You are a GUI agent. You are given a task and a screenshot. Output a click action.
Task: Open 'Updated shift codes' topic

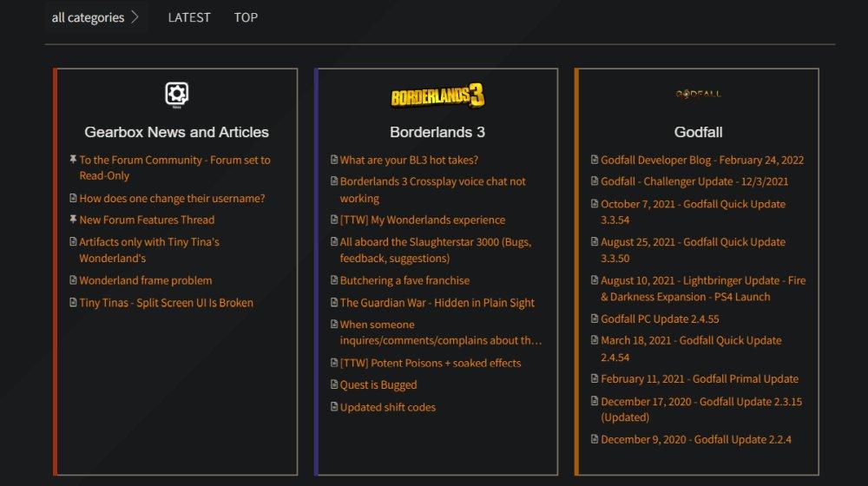[387, 407]
